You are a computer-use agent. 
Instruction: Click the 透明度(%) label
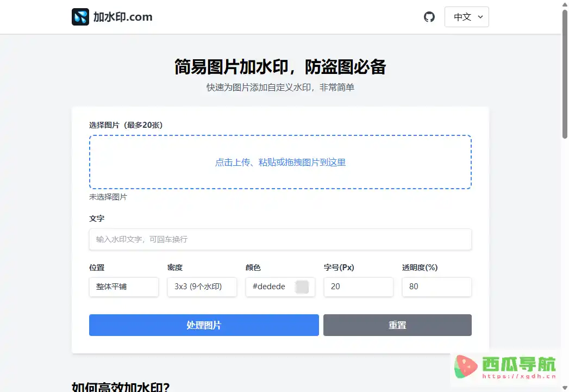420,267
